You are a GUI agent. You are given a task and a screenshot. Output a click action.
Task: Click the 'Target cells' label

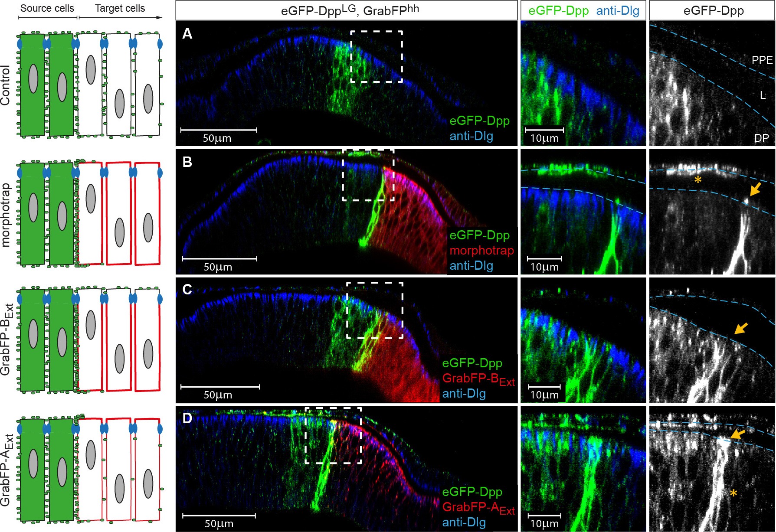[x=120, y=8]
